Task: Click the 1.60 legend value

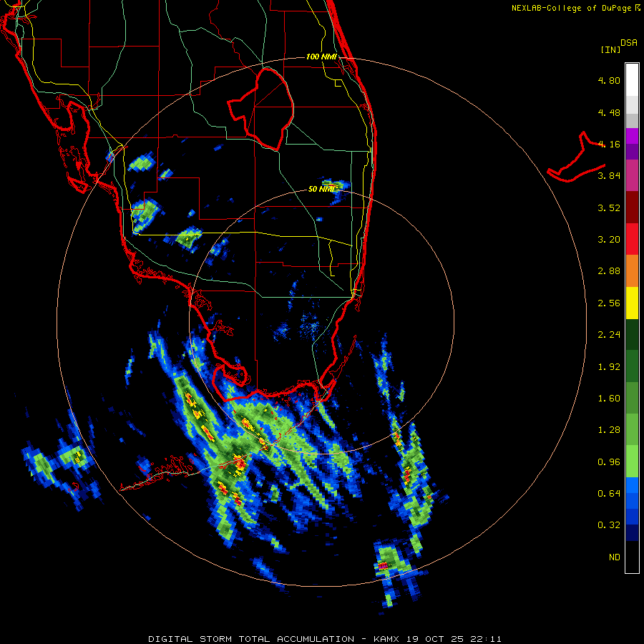Action: tap(609, 399)
